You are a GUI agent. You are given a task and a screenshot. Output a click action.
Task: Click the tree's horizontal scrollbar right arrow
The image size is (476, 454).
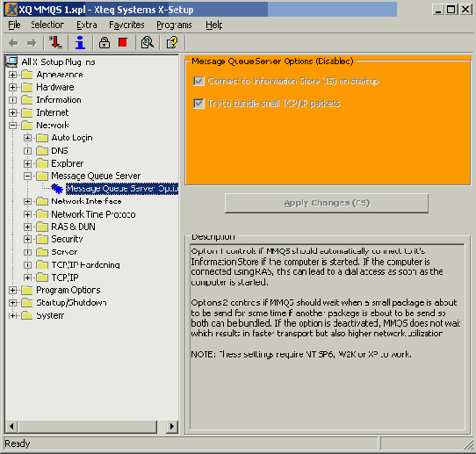(x=172, y=427)
